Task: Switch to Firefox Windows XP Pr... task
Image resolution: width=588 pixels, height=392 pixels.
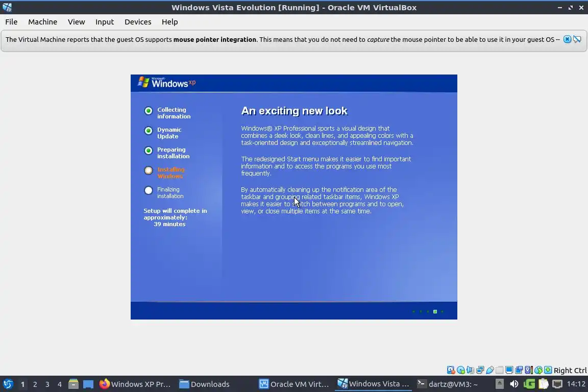Action: coord(135,384)
